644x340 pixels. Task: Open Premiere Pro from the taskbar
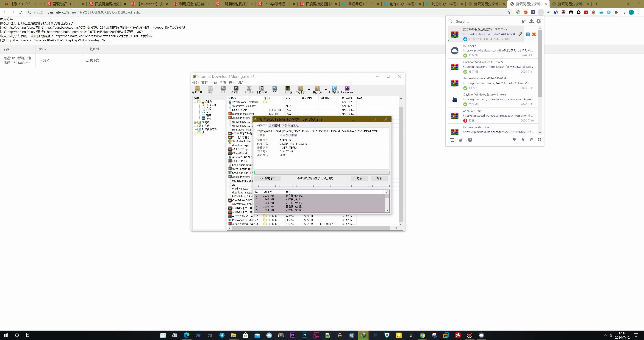pos(292,335)
